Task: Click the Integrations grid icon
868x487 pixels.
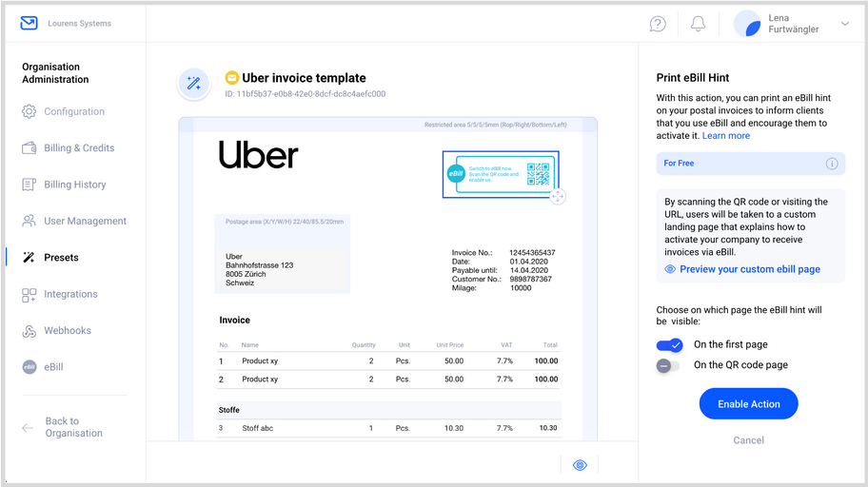Action: point(29,295)
